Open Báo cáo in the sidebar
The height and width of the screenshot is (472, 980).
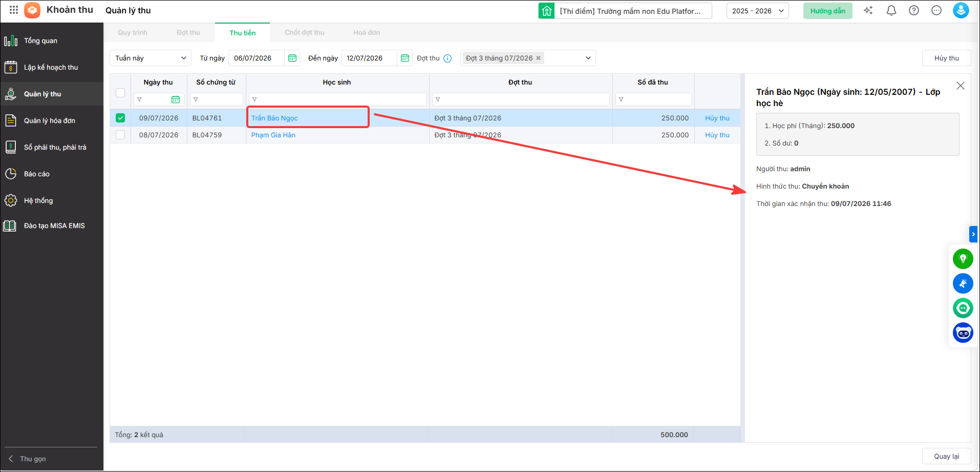(52, 174)
